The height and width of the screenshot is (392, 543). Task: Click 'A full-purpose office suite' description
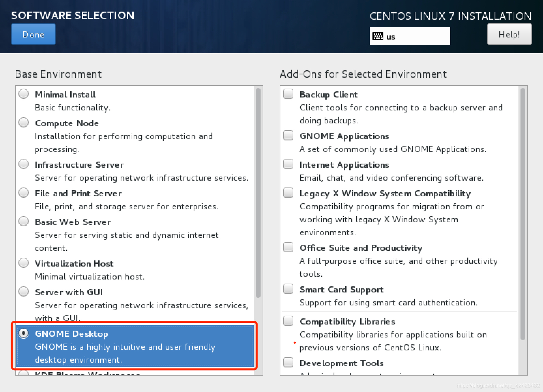399,268
